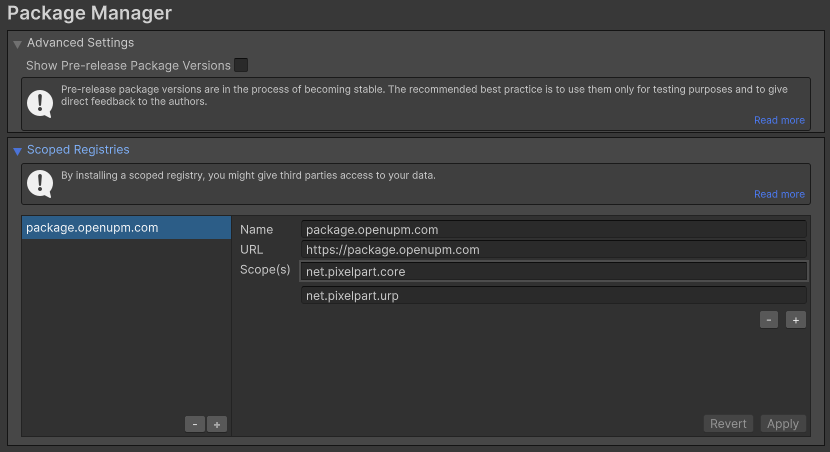Image resolution: width=830 pixels, height=452 pixels.
Task: Open Read more link about scoped registries
Action: [x=779, y=194]
